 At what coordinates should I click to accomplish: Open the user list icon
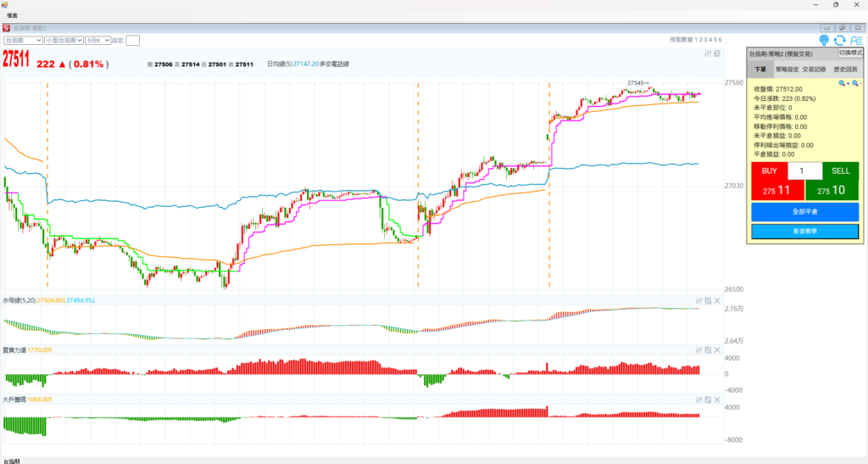coord(855,40)
